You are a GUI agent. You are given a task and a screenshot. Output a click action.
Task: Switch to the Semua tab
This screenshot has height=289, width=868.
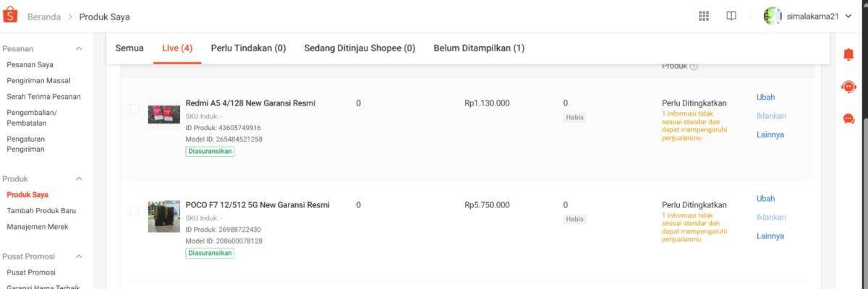point(129,48)
